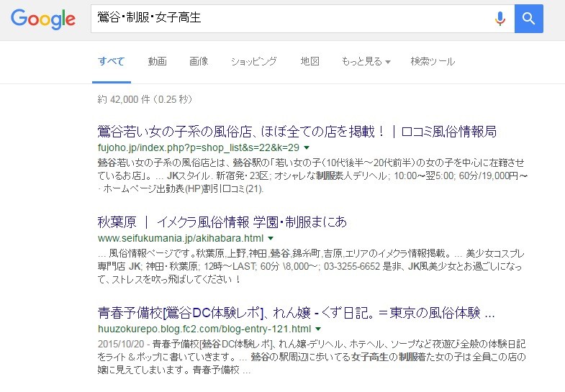Screen dimensions: 565x392
Task: Click the huuzokurepo.blog.fc2.com URL text
Action: pos(204,329)
